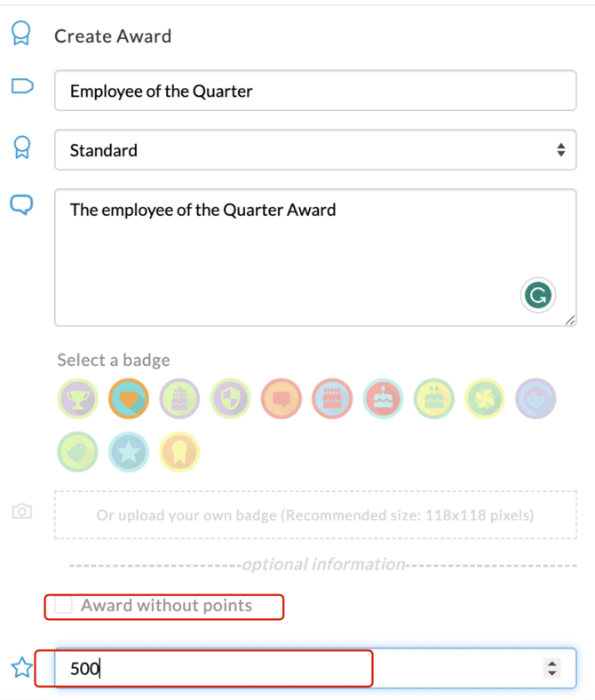Click the star points icon

22,667
